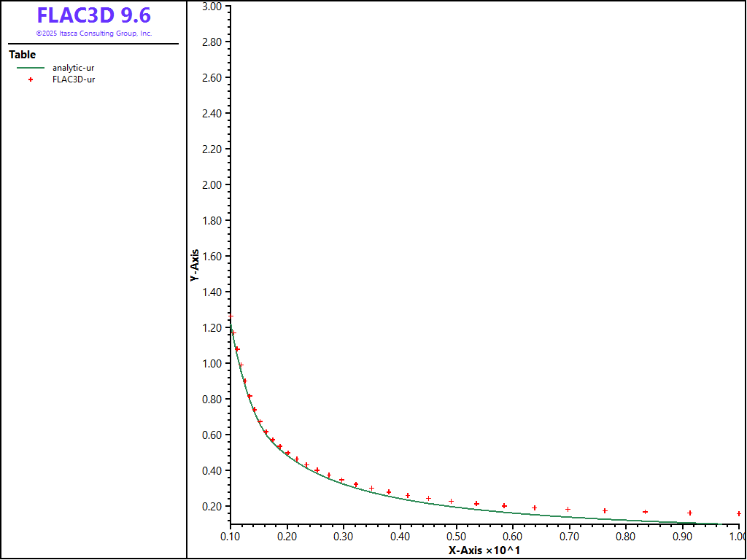Click the red plus icon beside FLAC3D-ur
747x560 pixels.
(31, 79)
